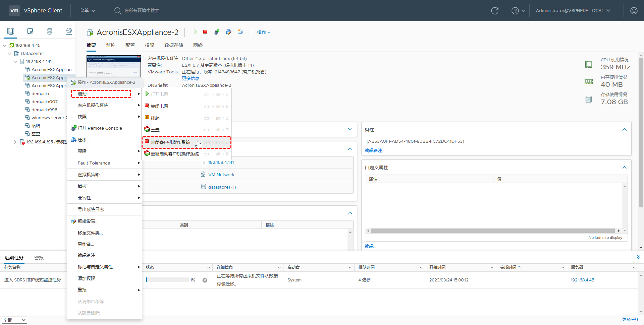Choose 挂起 in power submenu
This screenshot has width=644, height=325.
[186, 118]
